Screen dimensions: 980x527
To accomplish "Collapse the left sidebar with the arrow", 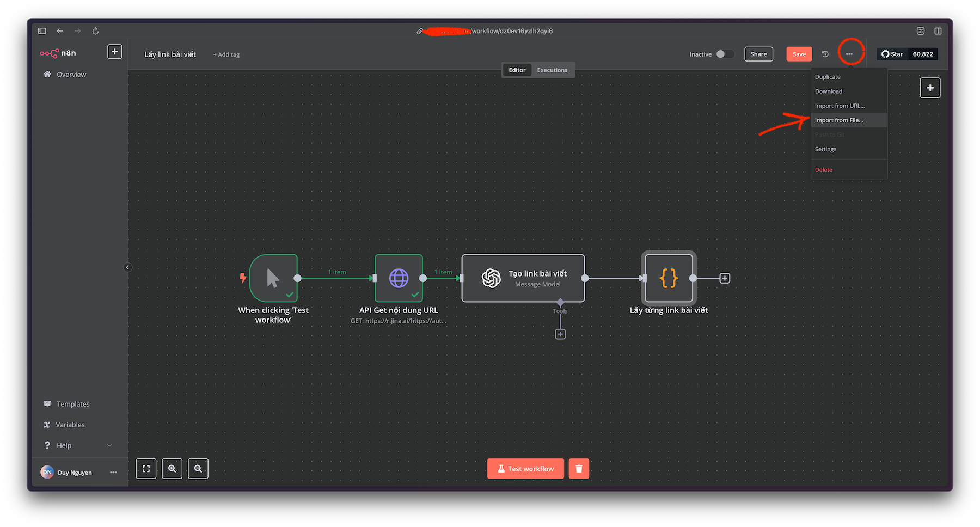I will coord(128,267).
